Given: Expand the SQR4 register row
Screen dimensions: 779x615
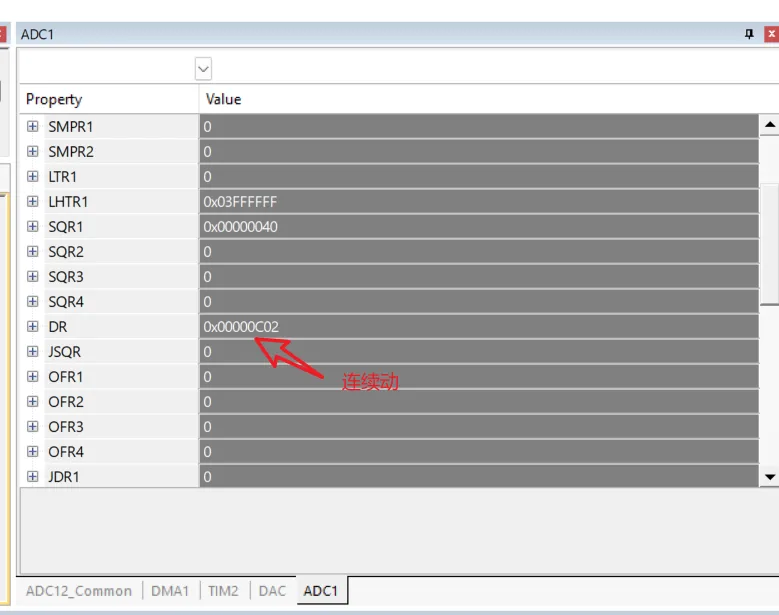Looking at the screenshot, I should [32, 301].
